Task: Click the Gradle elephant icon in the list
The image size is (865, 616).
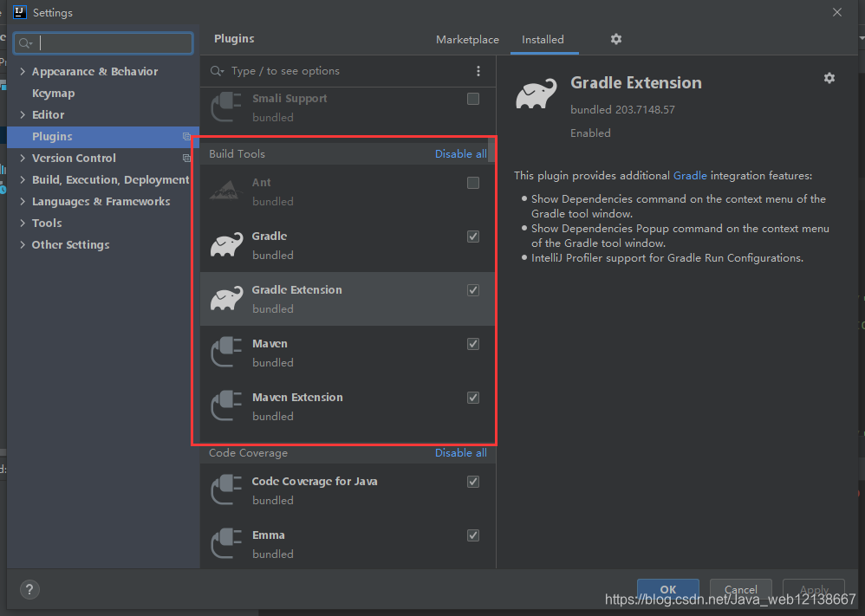Action: coord(227,245)
